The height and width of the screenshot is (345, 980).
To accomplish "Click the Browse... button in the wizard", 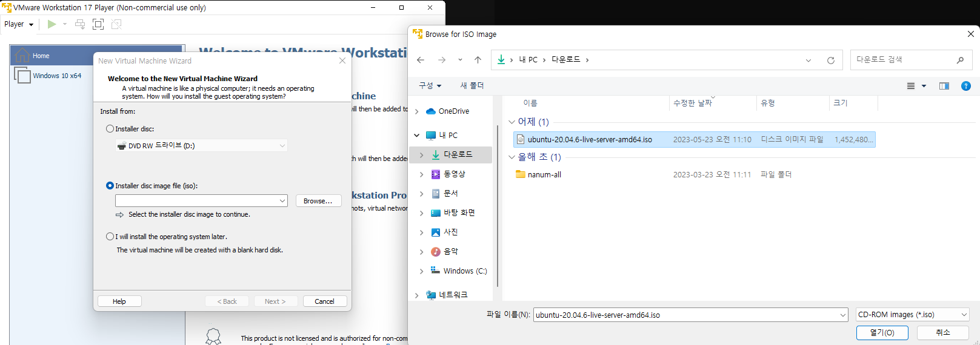I will click(x=318, y=201).
